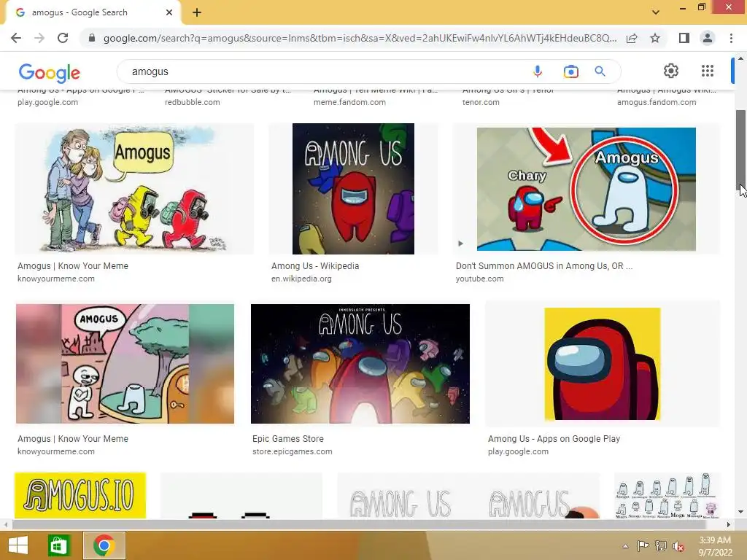Open the Windows Start menu

click(18, 545)
